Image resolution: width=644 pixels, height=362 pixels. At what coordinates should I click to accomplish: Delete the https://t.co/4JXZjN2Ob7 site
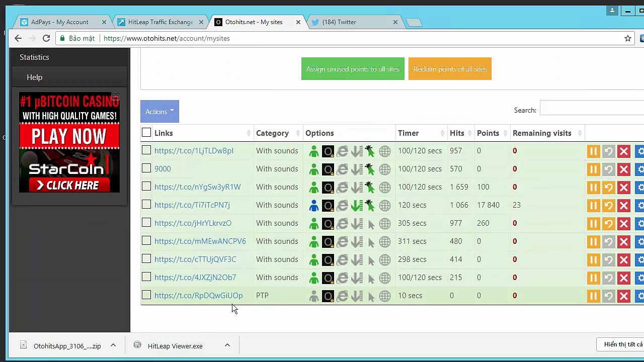click(x=624, y=278)
